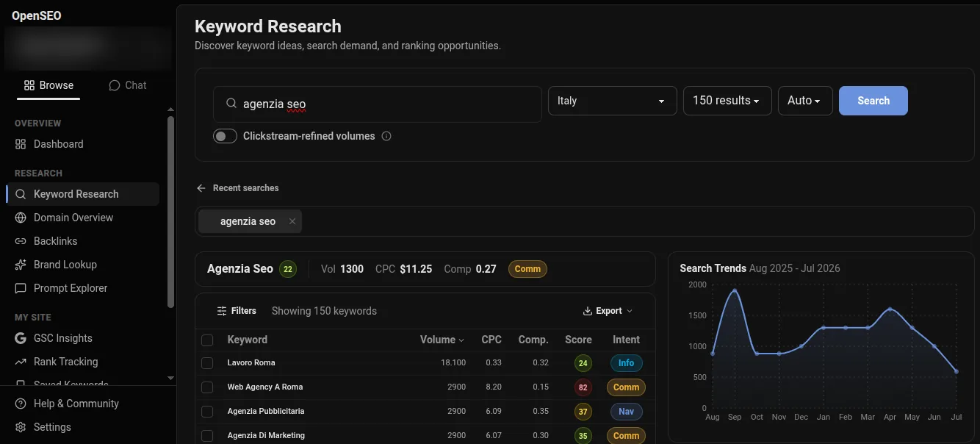Click the Export download icon
Screen dimensions: 980x444
(588, 311)
